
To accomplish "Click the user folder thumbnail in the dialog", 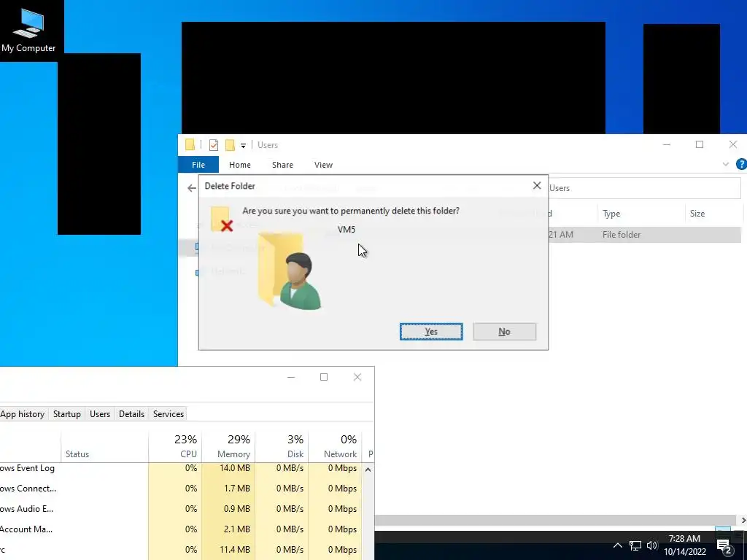I will pos(290,271).
